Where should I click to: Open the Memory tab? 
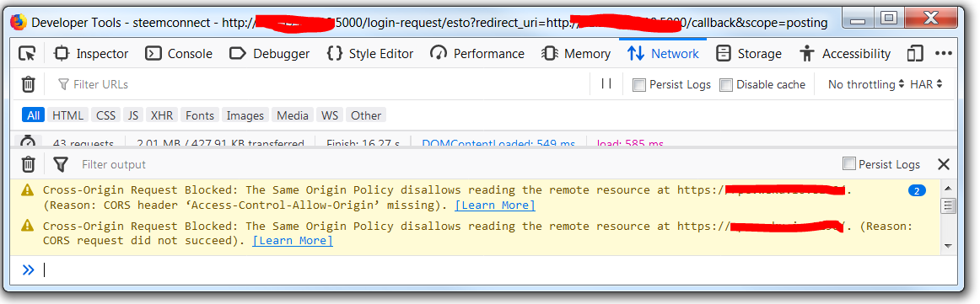tap(576, 54)
